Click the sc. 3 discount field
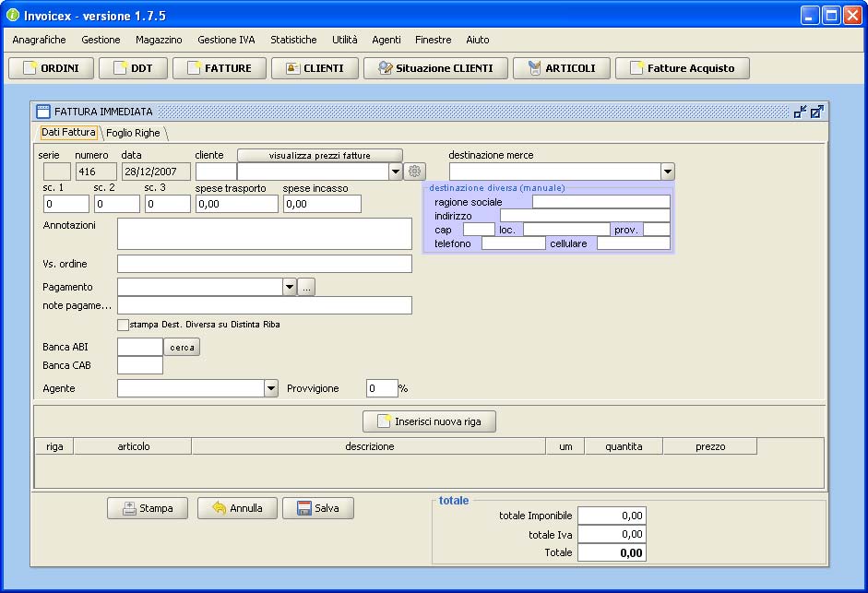Screen dimensions: 868x593 pyautogui.click(x=168, y=204)
